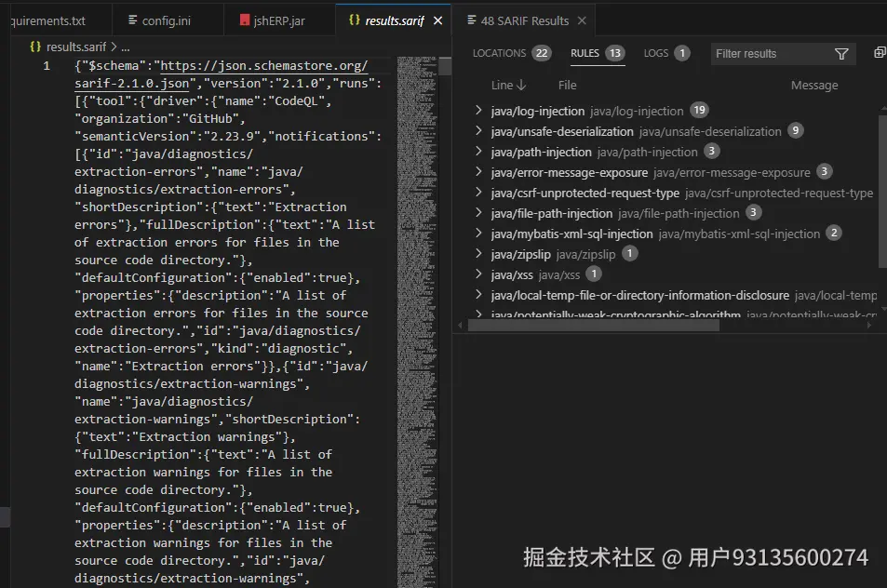Click the Filter results input field
887x588 pixels.
click(x=771, y=54)
